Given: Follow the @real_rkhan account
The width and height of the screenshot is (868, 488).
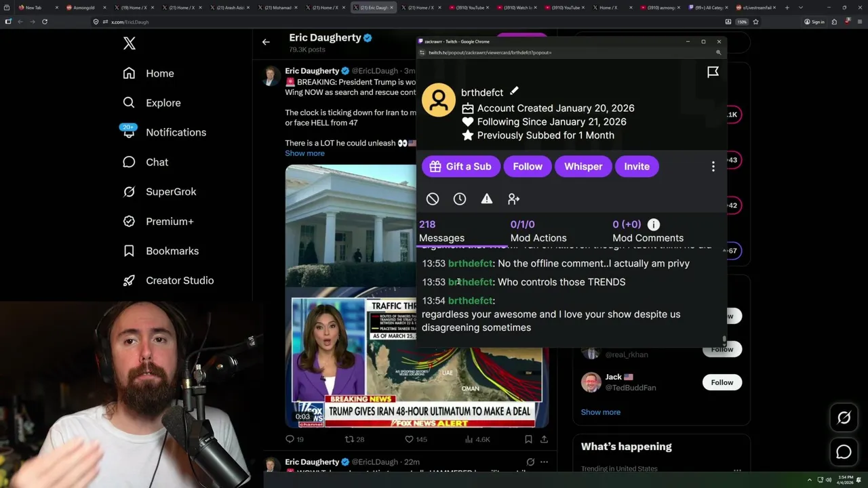Looking at the screenshot, I should point(722,349).
